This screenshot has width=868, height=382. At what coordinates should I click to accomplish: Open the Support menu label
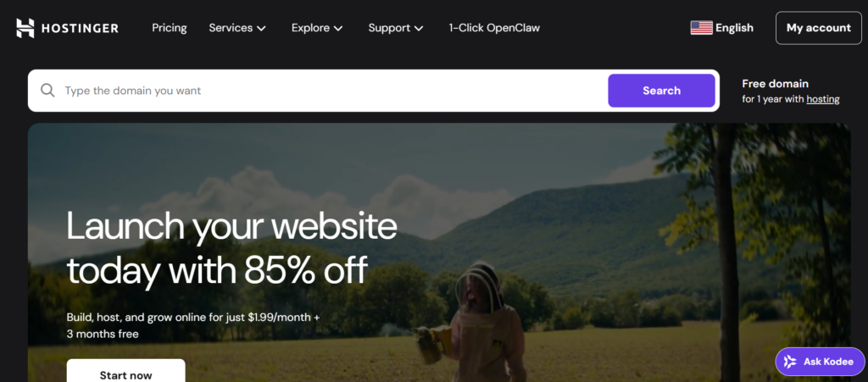[389, 28]
